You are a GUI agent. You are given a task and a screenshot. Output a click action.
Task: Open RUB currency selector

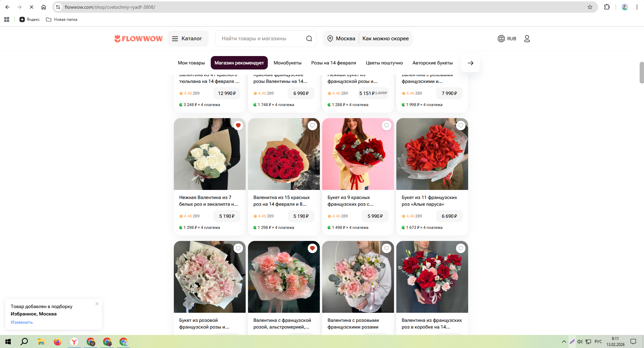(507, 39)
